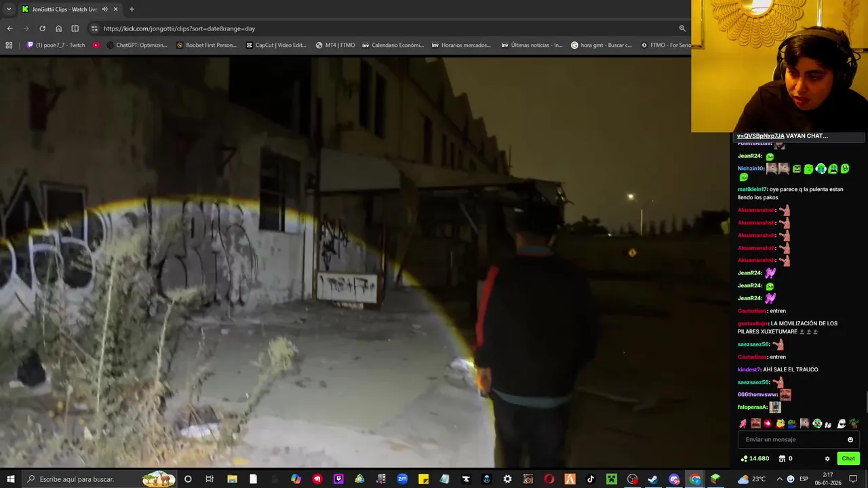
Task: Open the weather widget showing 23°C
Action: click(751, 479)
